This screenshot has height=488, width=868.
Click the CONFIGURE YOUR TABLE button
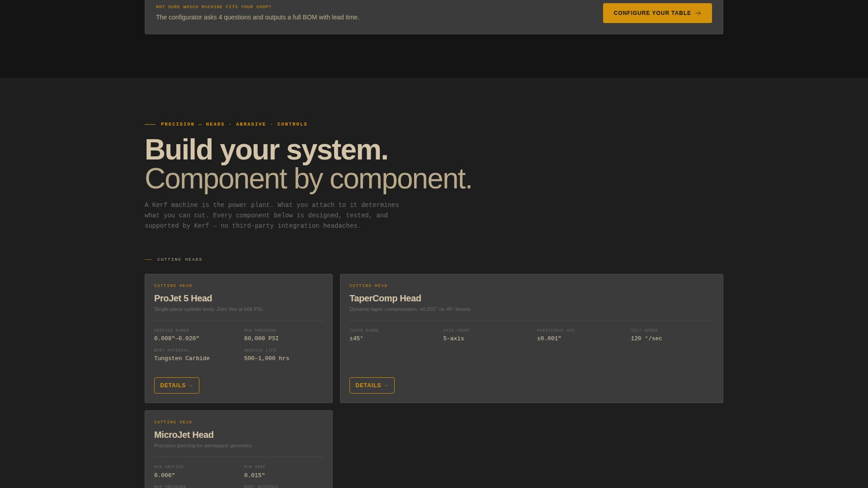coord(657,13)
